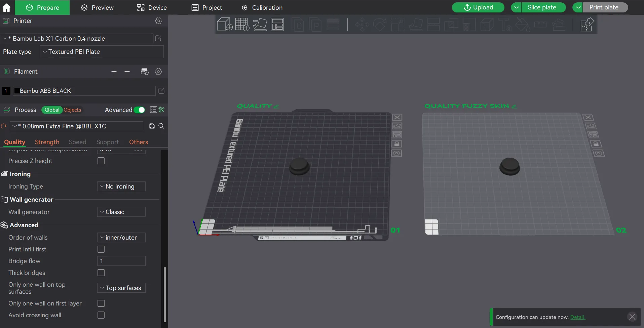This screenshot has height=328, width=644.
Task: Open the Assembly view icon in toolbar
Action: click(587, 25)
